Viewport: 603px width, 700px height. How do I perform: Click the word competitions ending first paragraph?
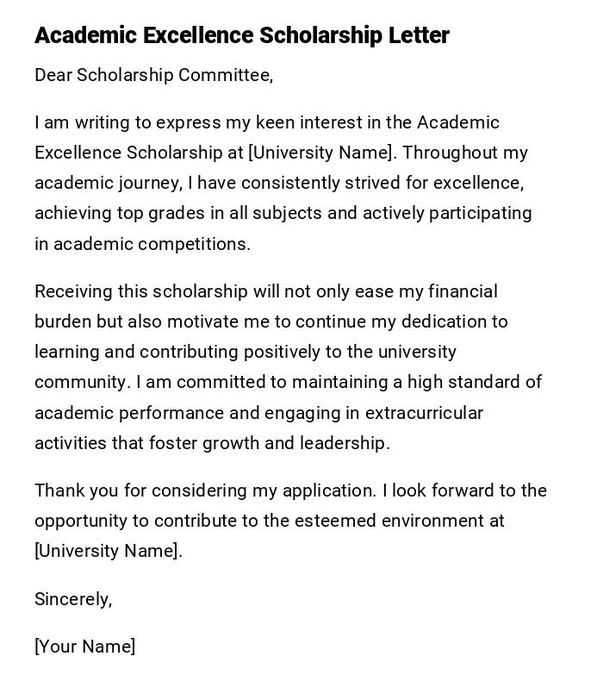[195, 244]
